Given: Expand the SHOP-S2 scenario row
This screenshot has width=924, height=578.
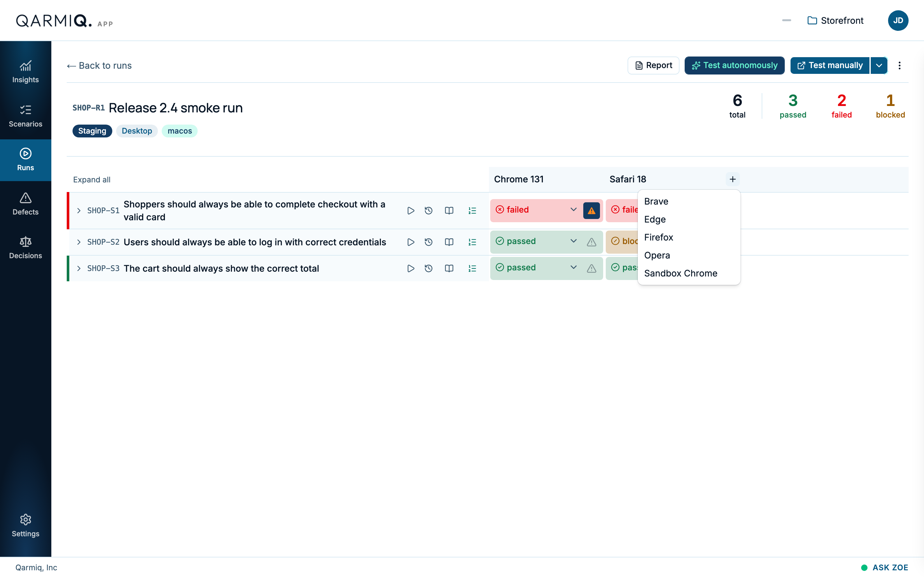Looking at the screenshot, I should tap(79, 242).
